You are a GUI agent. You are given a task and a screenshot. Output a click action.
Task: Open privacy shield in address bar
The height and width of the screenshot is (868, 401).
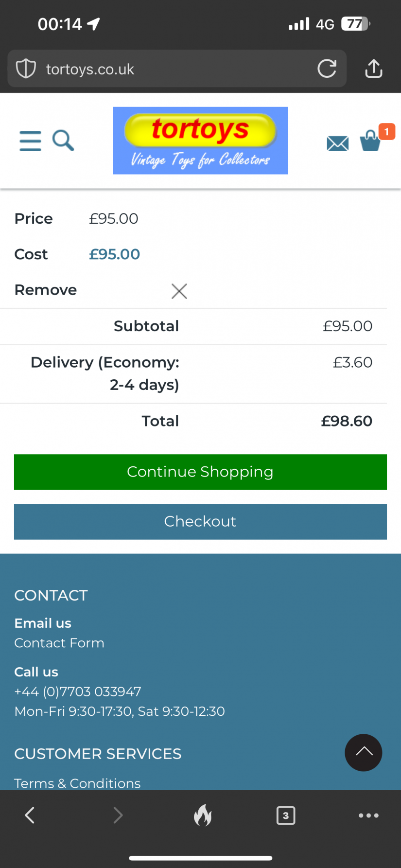point(26,69)
